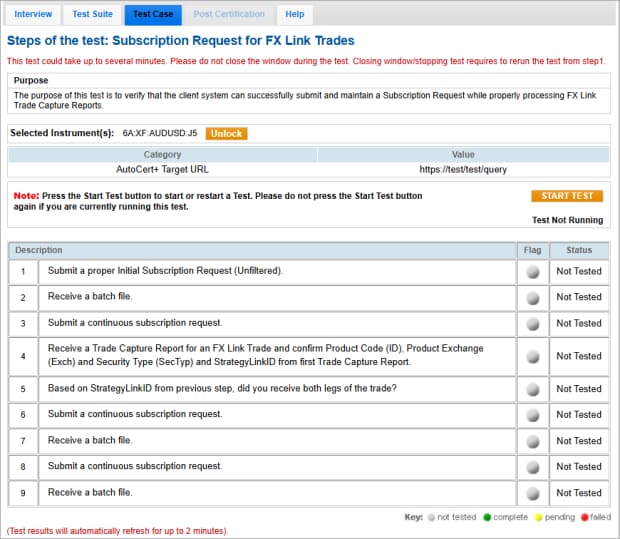Click the flag icon for step 1
620x539 pixels.
click(x=532, y=271)
